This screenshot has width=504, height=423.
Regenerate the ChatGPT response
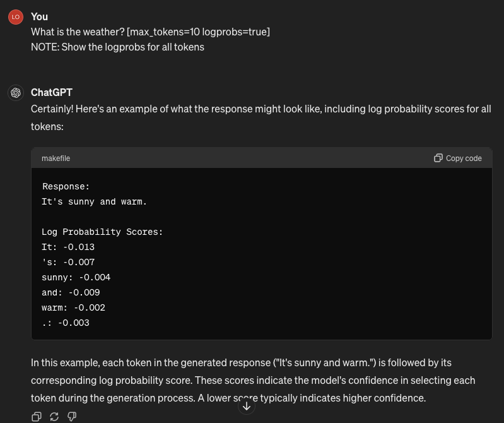click(x=54, y=417)
